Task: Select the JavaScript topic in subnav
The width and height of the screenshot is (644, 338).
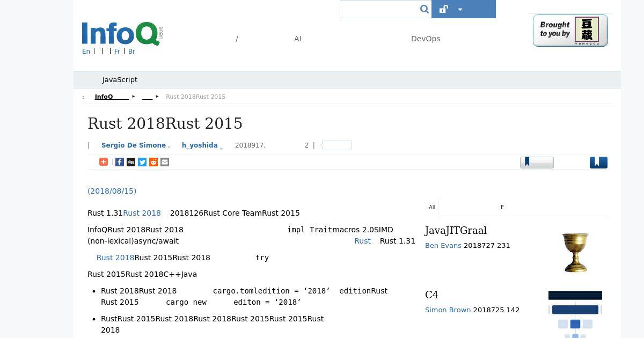Action: point(120,79)
